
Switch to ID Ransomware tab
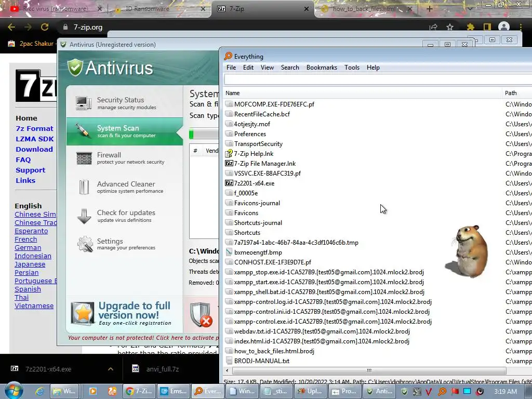159,9
